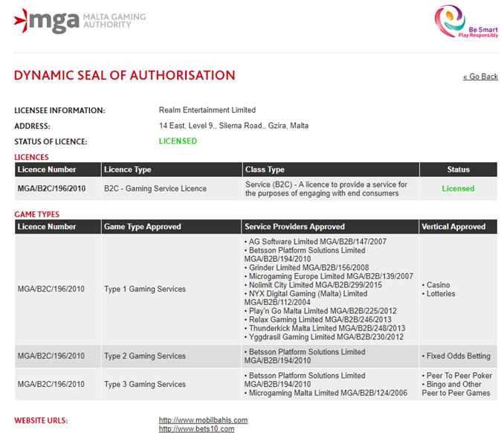Click the GAME TYPES section heading
Screen dimensions: 504x433
(36, 214)
